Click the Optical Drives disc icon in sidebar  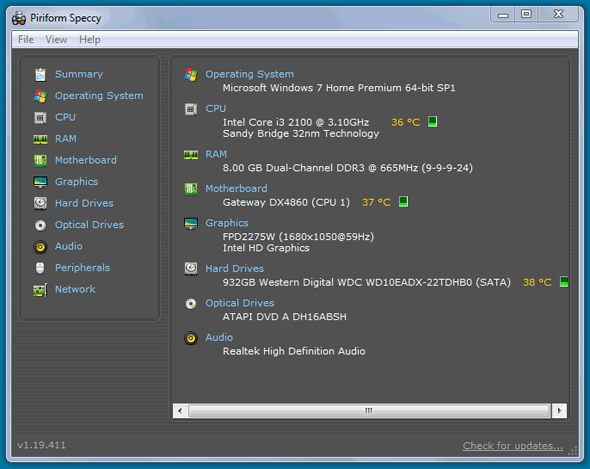point(40,225)
